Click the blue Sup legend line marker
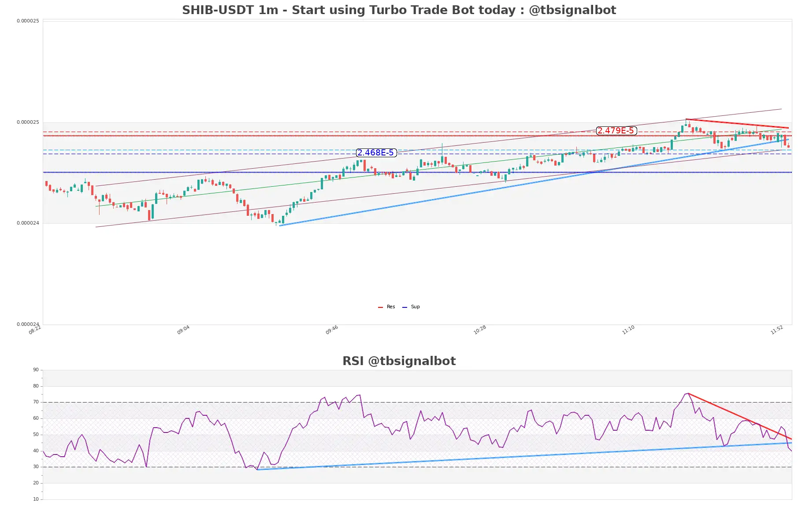 tap(405, 307)
